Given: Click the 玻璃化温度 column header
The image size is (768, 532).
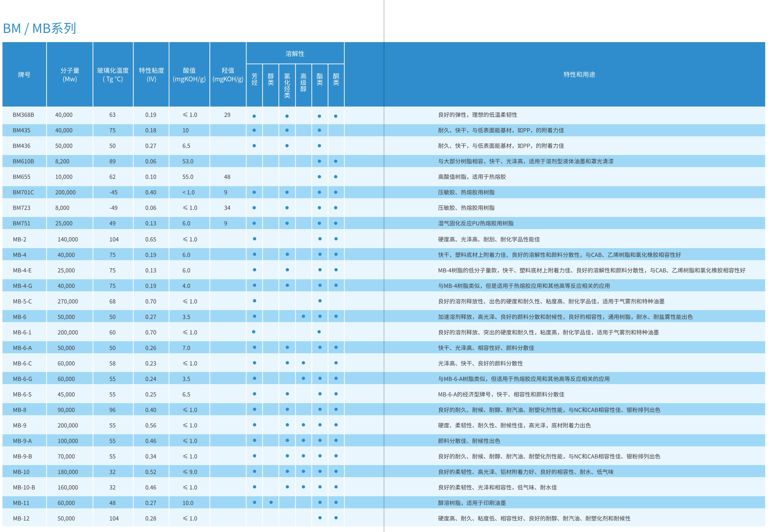Looking at the screenshot, I should coord(113,75).
